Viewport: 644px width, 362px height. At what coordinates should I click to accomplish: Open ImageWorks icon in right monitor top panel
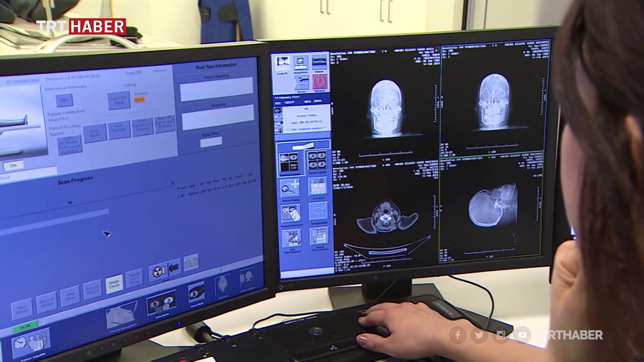click(x=300, y=62)
